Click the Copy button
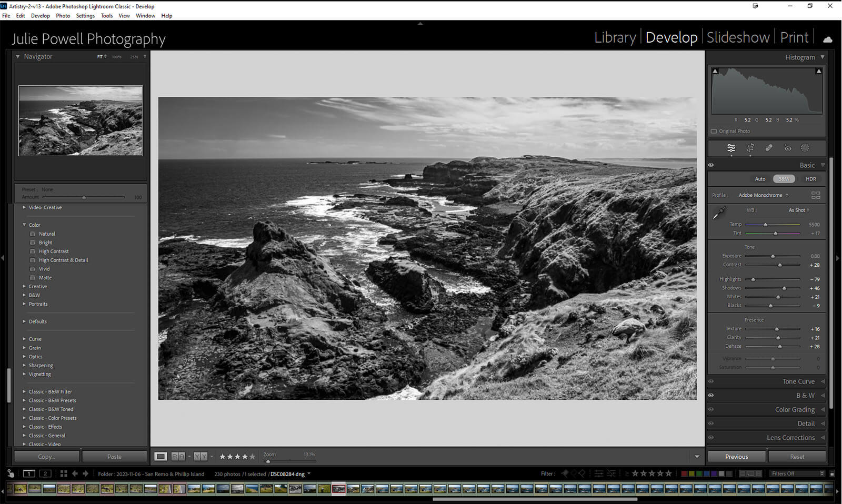842x504 pixels. coord(46,457)
